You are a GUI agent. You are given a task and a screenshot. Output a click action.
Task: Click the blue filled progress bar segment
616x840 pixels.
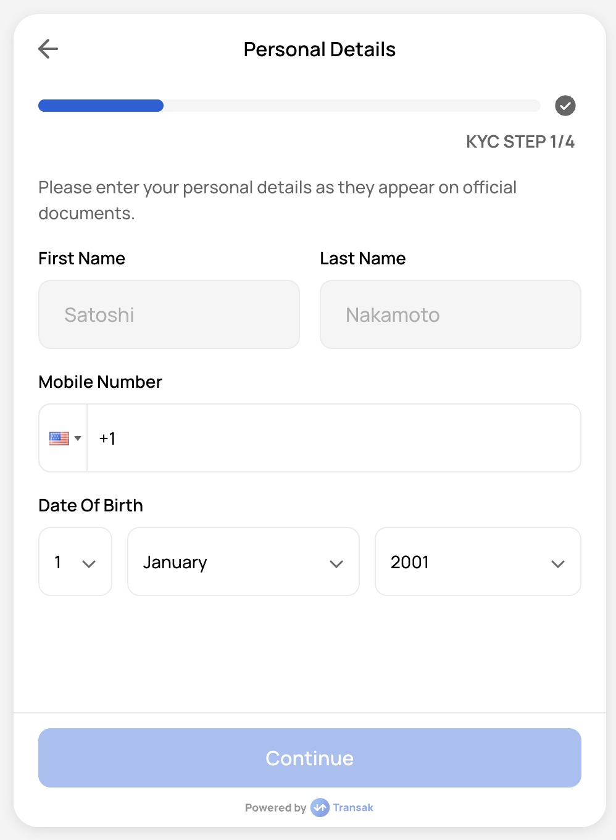click(101, 106)
